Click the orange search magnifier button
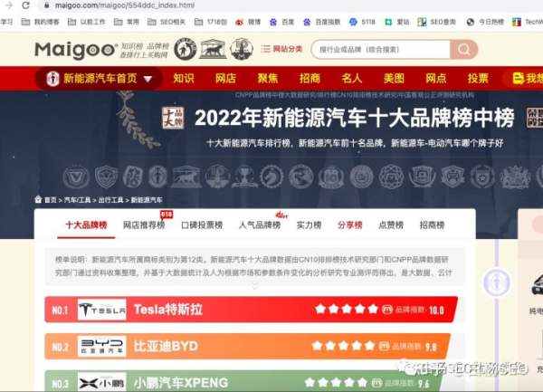Screen dimensions: 543x392 pyautogui.click(x=463, y=50)
